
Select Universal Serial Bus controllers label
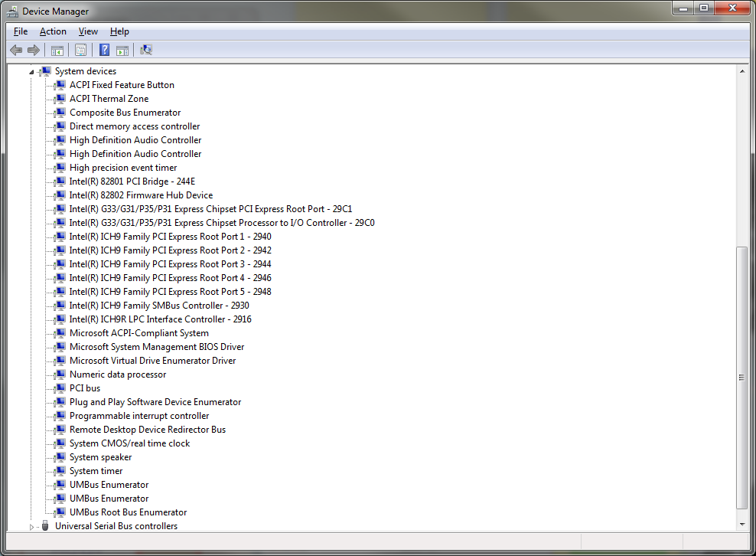click(x=116, y=525)
